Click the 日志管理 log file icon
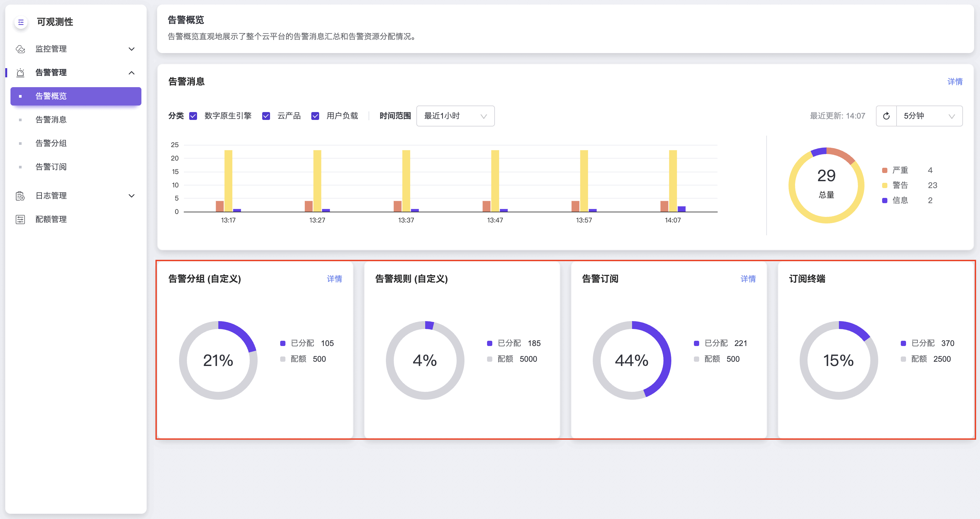The height and width of the screenshot is (519, 980). click(20, 196)
